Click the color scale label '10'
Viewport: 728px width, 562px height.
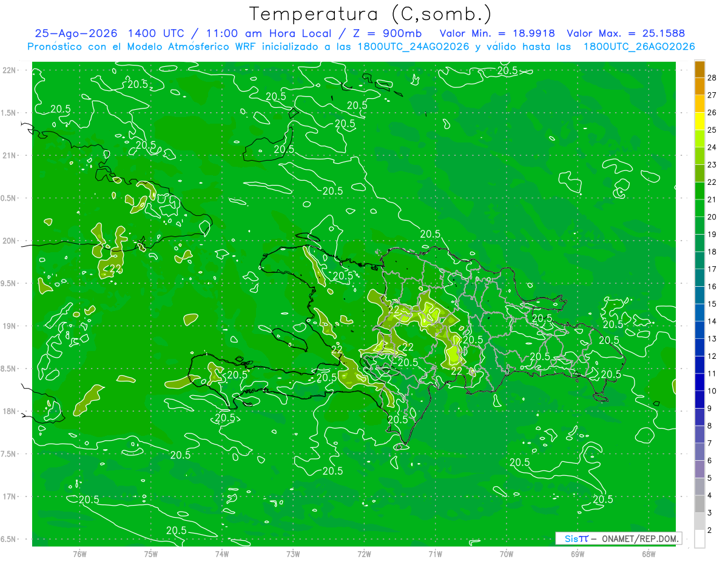tap(712, 391)
